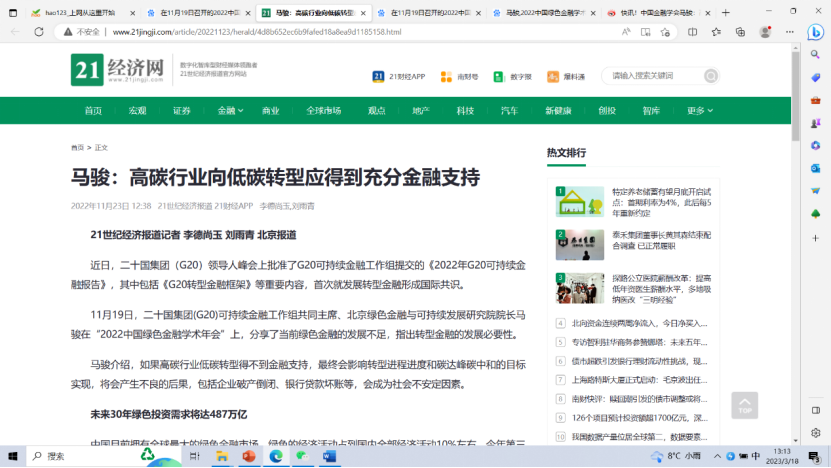
Task: Click the browser refresh button
Action: [x=39, y=31]
